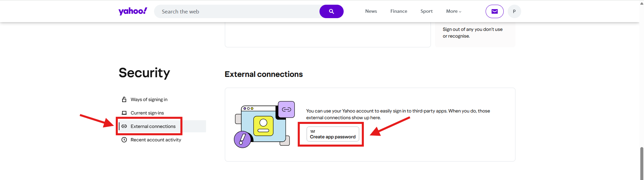Click the clock icon beside Recent account activity
The width and height of the screenshot is (644, 180).
tap(124, 140)
